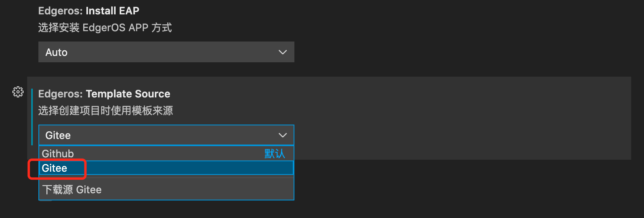Image resolution: width=644 pixels, height=218 pixels.
Task: Click the 下载源 Gitee option description
Action: [72, 190]
